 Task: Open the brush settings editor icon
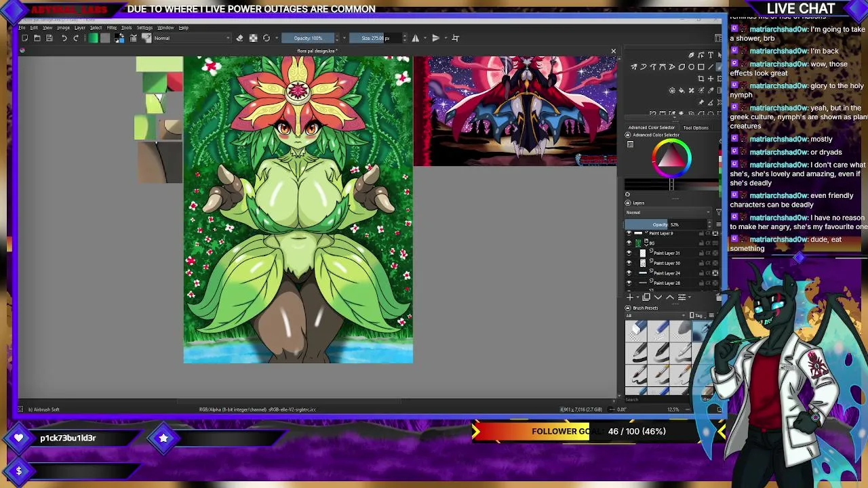tap(134, 38)
